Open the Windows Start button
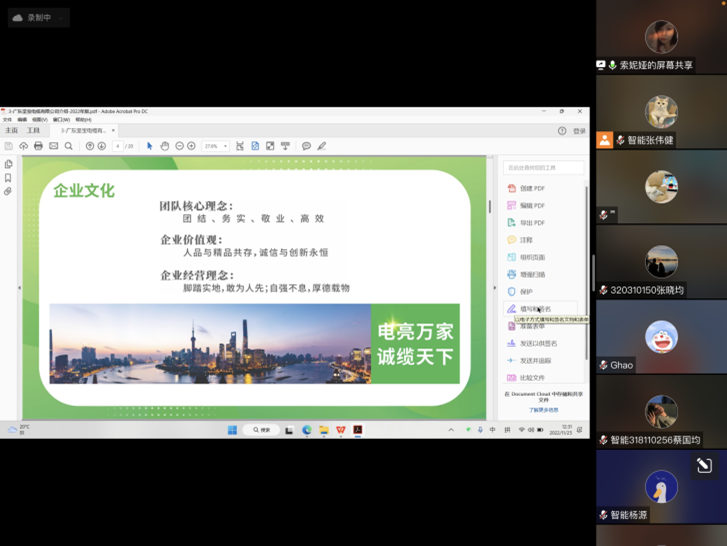 point(232,430)
